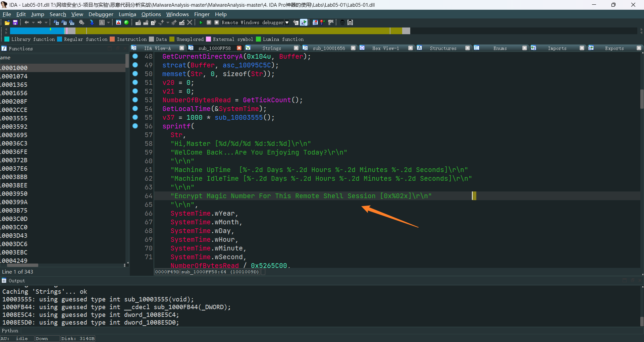The height and width of the screenshot is (342, 644).
Task: Expand dropdown next to gray A icon
Action: tap(108, 22)
